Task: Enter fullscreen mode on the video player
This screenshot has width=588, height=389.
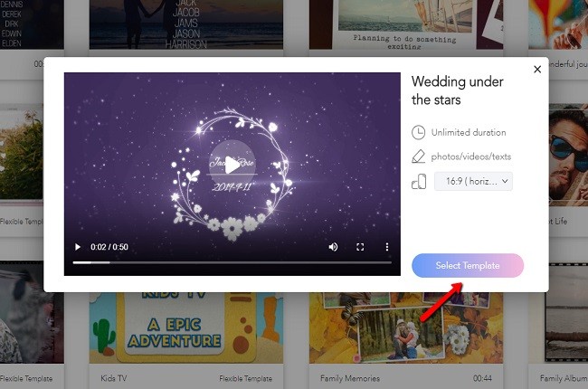Action: [360, 247]
